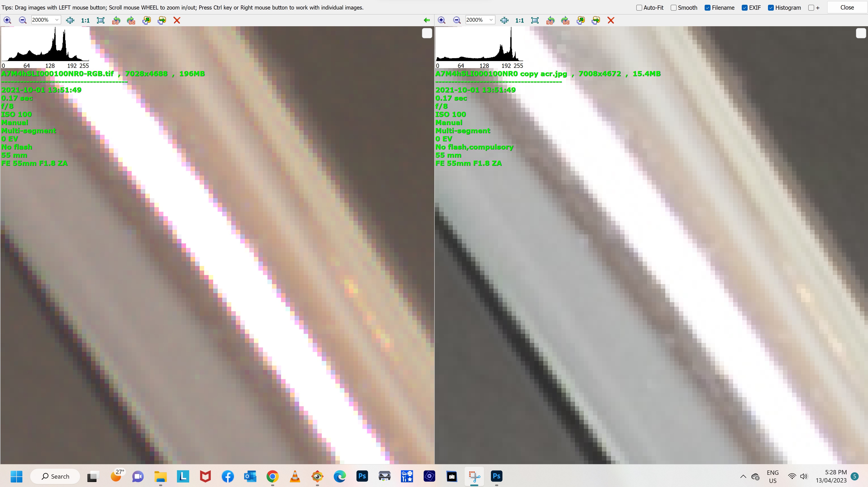Open Windows taskbar Search box
The width and height of the screenshot is (868, 487).
[x=55, y=476]
